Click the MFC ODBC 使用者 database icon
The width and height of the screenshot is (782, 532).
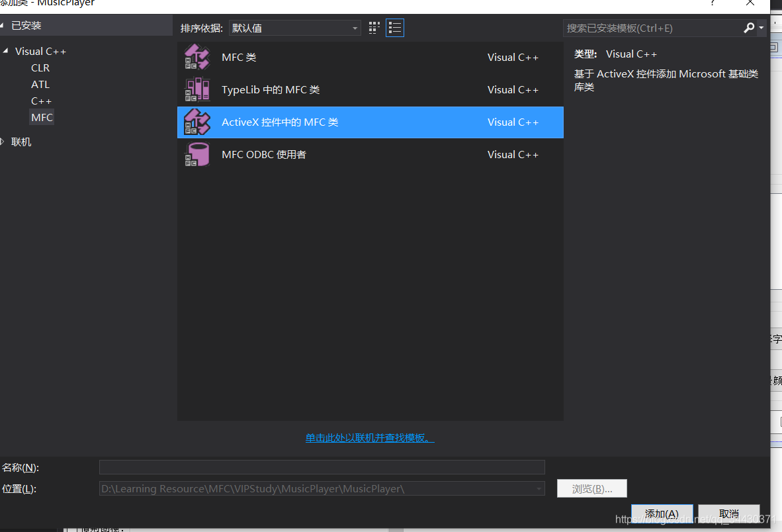pyautogui.click(x=197, y=155)
